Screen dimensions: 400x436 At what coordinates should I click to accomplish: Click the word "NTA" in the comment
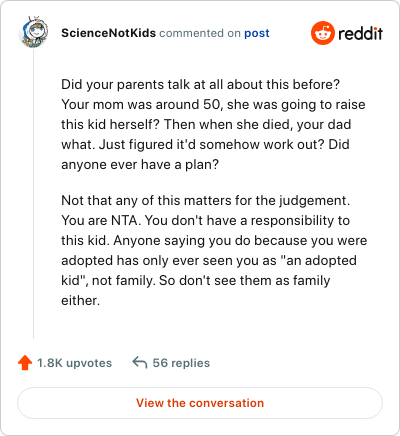pyautogui.click(x=121, y=220)
